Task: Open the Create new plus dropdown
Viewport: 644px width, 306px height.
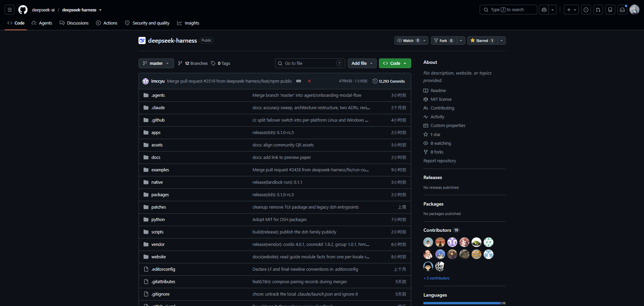Action: pyautogui.click(x=571, y=10)
